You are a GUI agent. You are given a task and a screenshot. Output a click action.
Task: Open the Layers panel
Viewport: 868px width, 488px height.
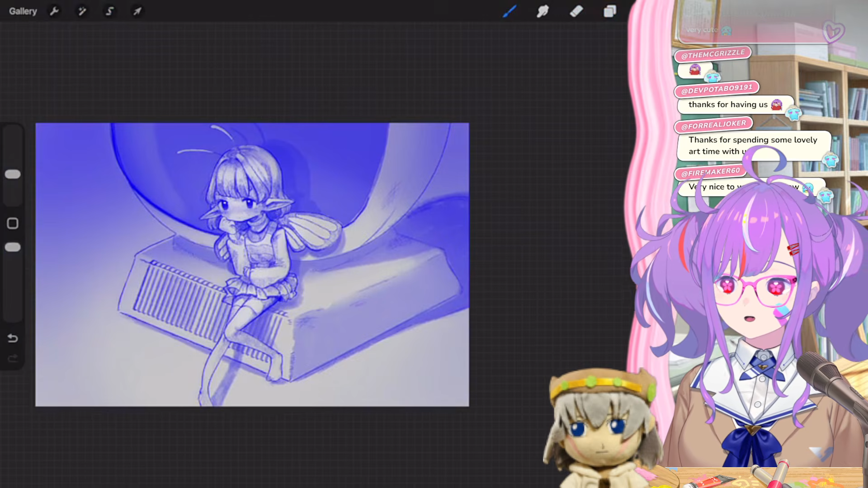[x=610, y=11]
